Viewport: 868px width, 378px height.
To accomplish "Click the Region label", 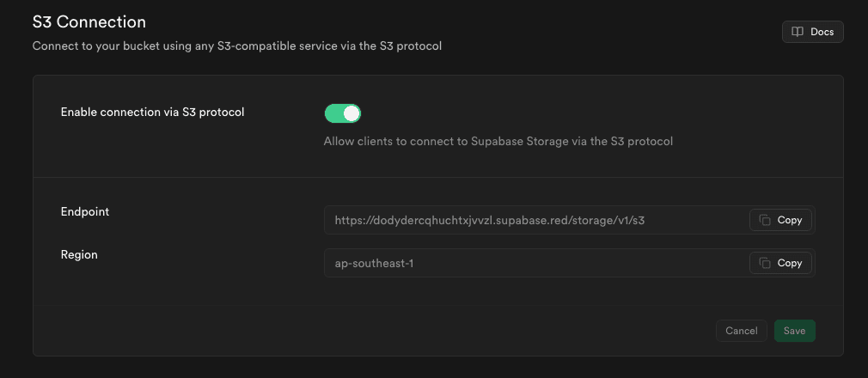I will (x=79, y=255).
